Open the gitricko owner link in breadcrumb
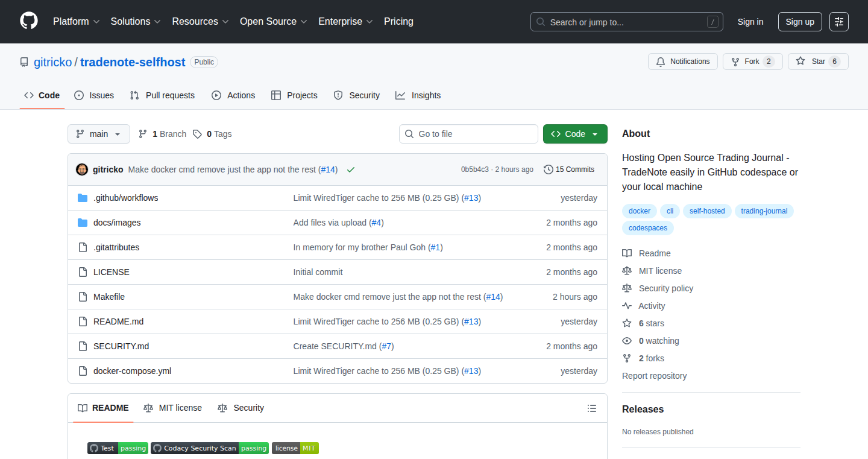 52,62
